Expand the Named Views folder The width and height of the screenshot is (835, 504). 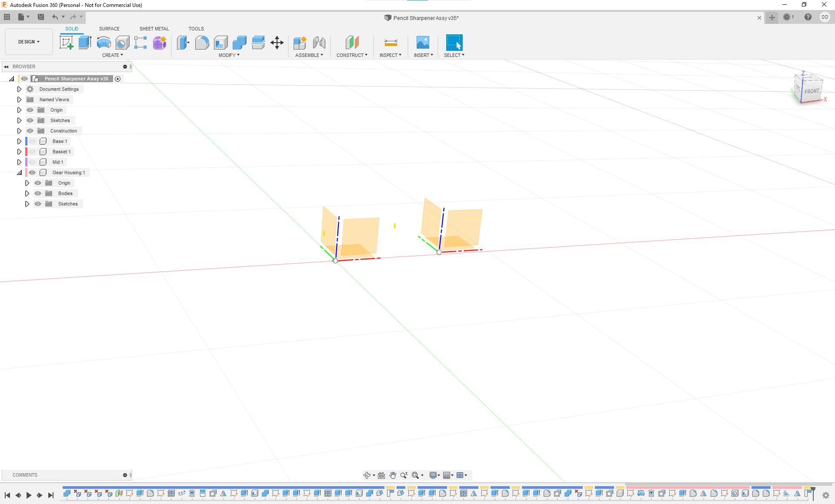pos(19,99)
